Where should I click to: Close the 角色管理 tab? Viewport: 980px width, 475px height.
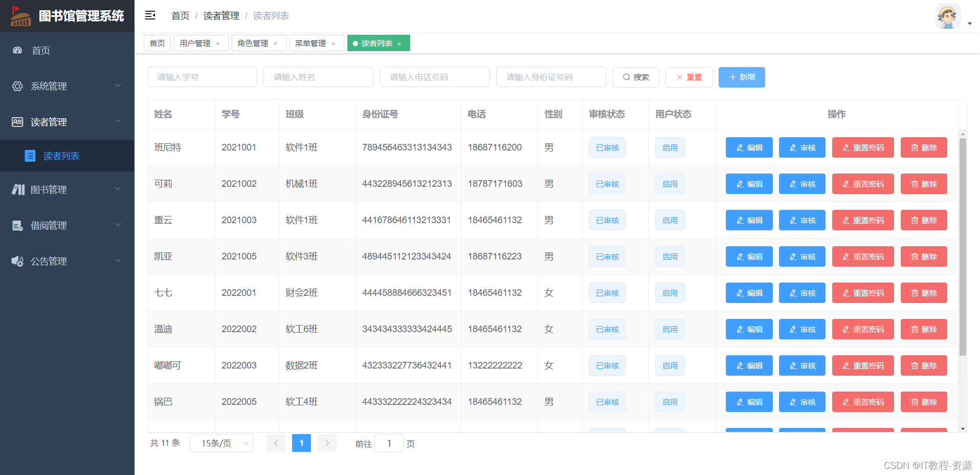pyautogui.click(x=276, y=44)
